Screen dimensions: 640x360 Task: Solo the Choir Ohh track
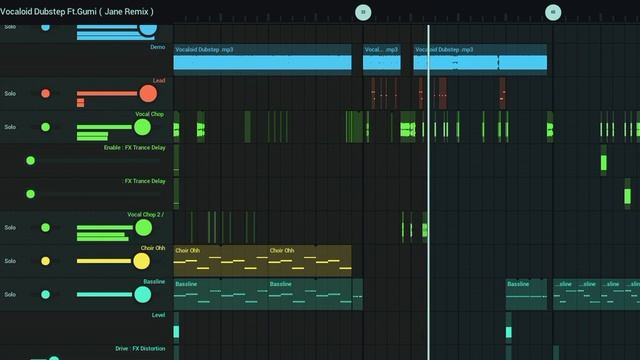click(10, 261)
